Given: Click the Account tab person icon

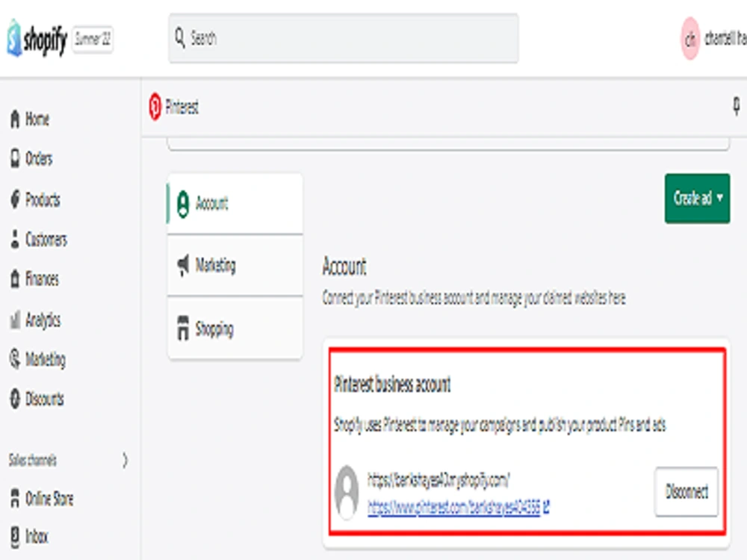Looking at the screenshot, I should (x=183, y=204).
